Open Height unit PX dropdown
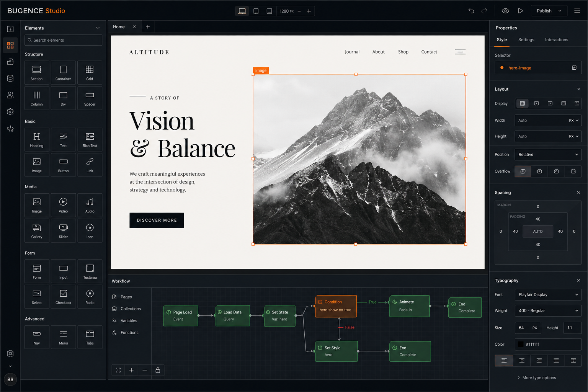This screenshot has width=588, height=392. click(x=573, y=136)
